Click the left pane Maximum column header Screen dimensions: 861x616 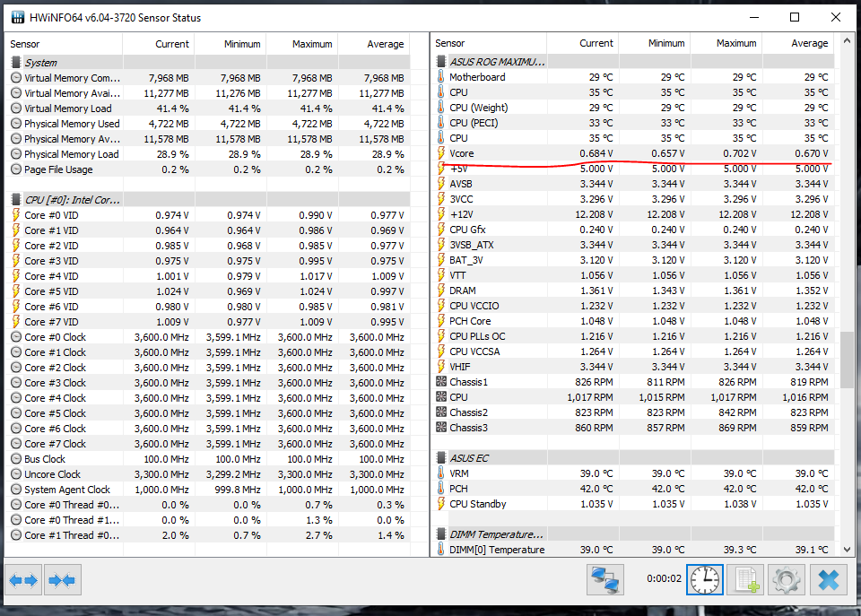[x=302, y=44]
